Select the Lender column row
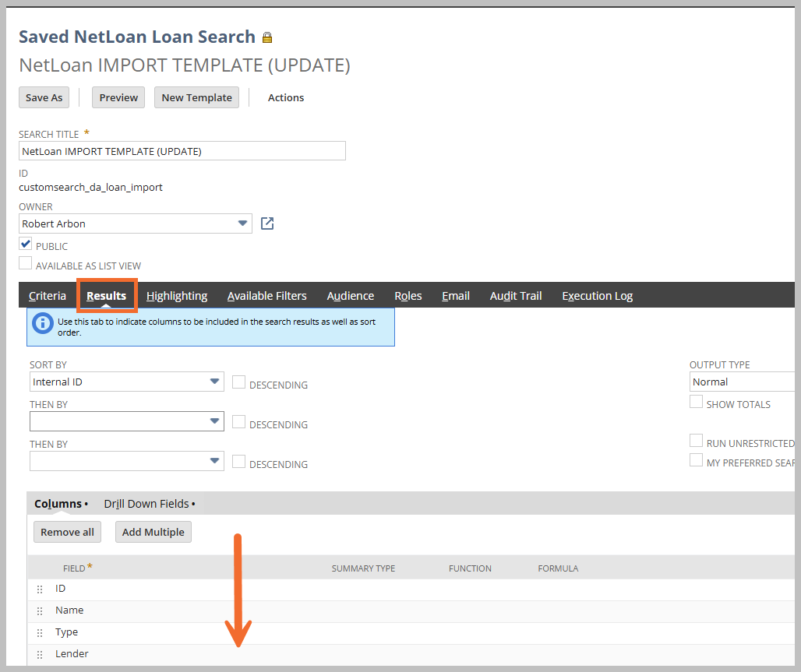The width and height of the screenshot is (801, 672). [x=411, y=655]
